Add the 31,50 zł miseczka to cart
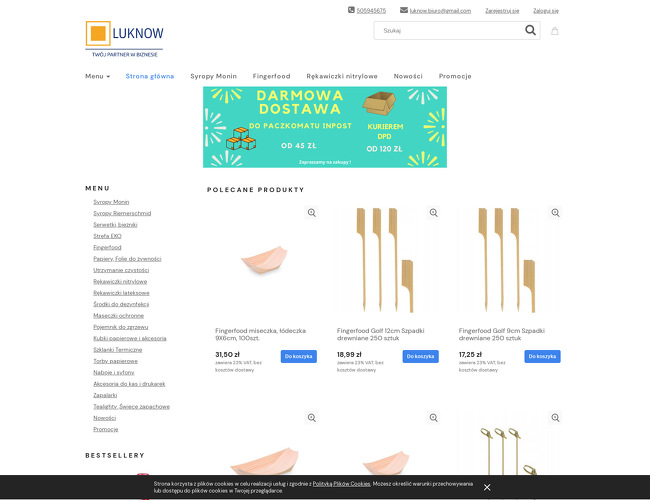Screen dimensions: 650x500 [298, 356]
